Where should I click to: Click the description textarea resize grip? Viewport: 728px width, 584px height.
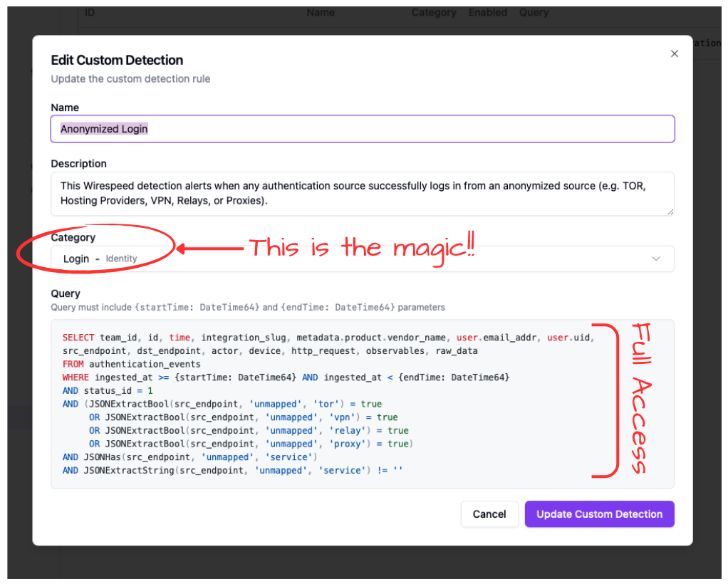[669, 210]
